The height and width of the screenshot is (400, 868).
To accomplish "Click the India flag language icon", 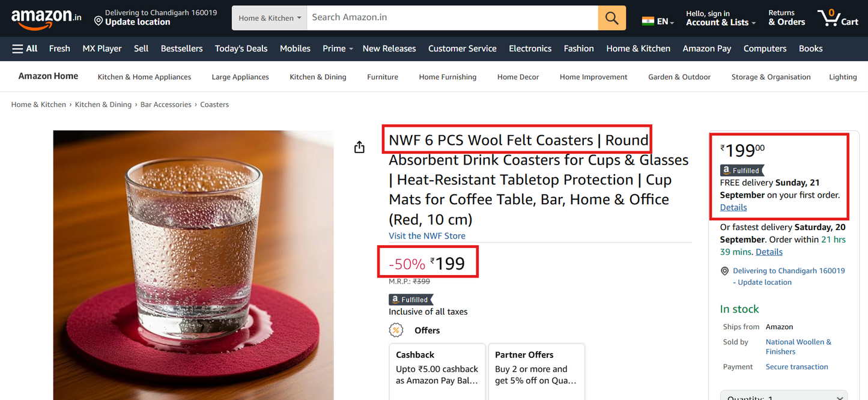I will tap(648, 21).
